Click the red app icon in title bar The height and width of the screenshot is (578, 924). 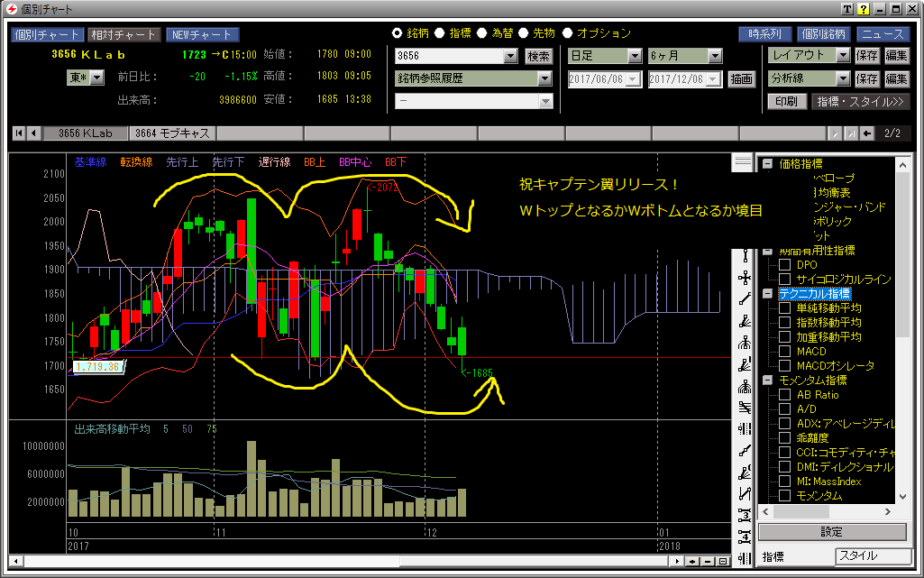[12, 9]
